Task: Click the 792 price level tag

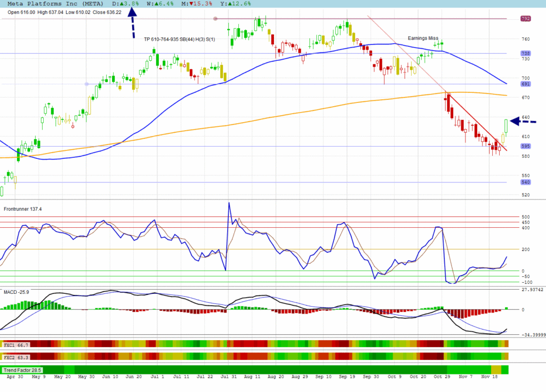Action: click(x=526, y=19)
